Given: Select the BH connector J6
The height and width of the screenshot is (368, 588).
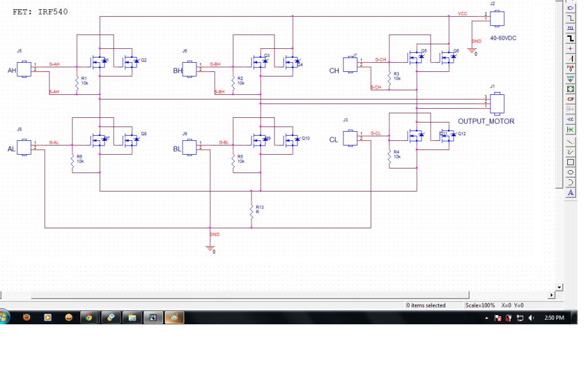Looking at the screenshot, I should click(189, 69).
